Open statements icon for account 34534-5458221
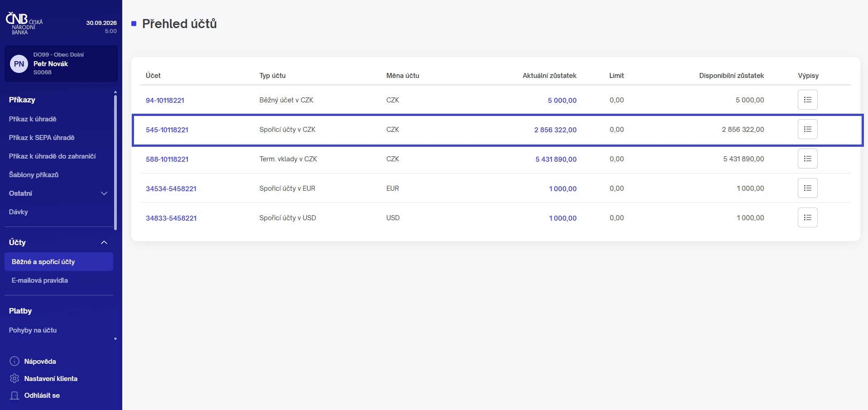The width and height of the screenshot is (868, 410). (x=807, y=188)
